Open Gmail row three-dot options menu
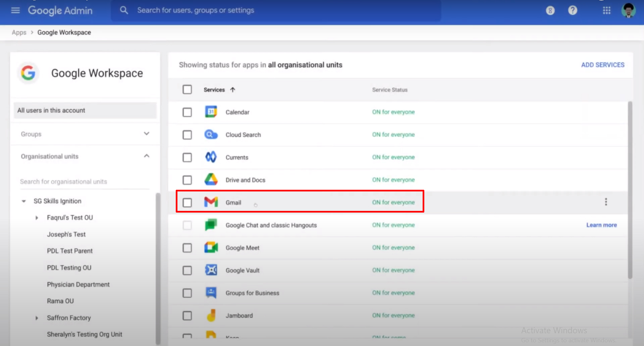 tap(606, 202)
